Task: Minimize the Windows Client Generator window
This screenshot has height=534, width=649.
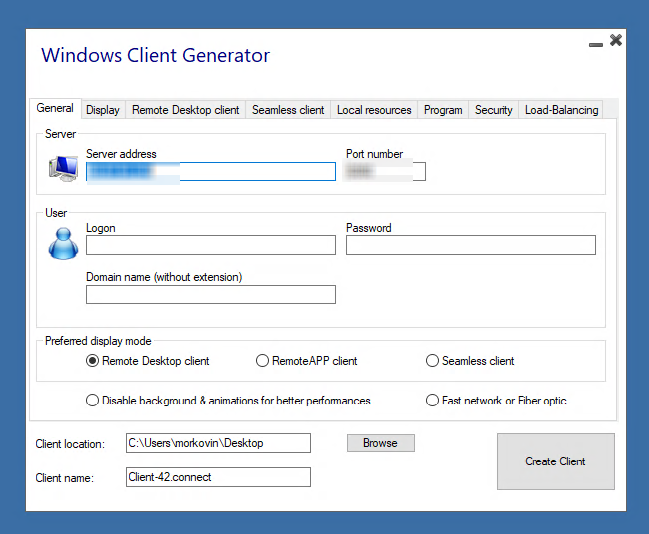Action: (x=596, y=43)
